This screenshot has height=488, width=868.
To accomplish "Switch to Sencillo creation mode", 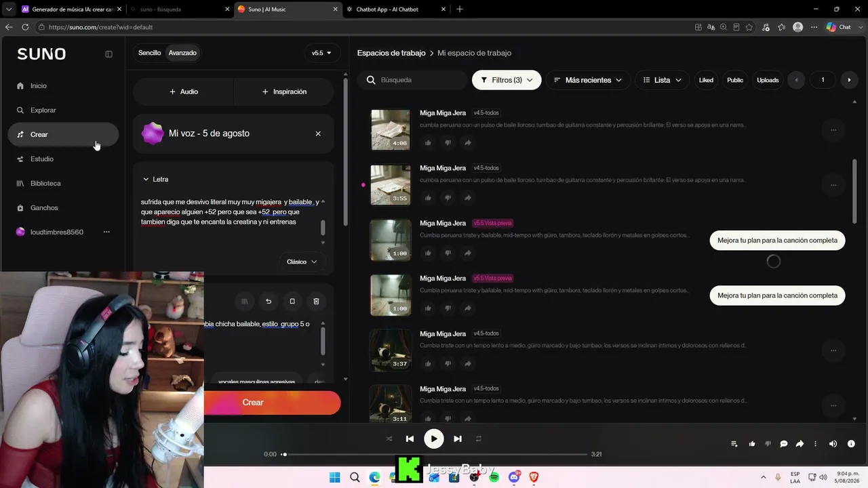I will click(x=149, y=53).
